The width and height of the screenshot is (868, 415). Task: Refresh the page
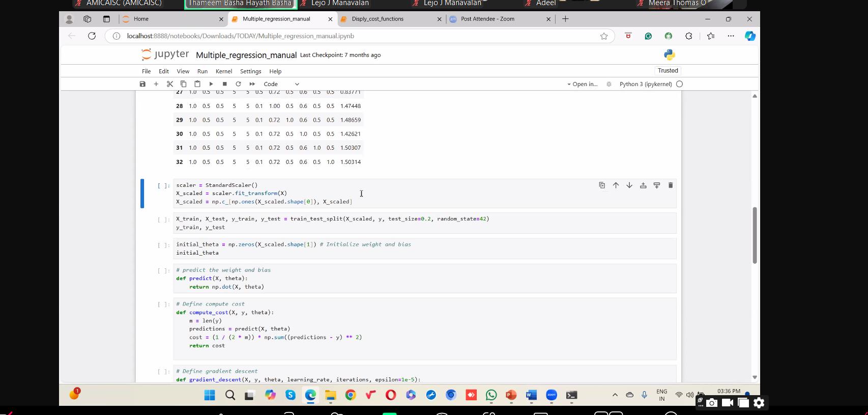92,36
